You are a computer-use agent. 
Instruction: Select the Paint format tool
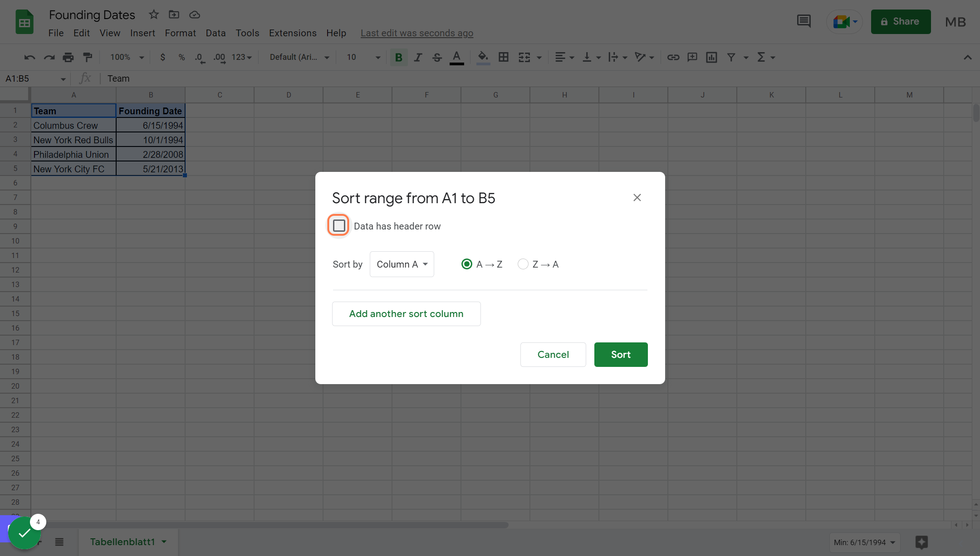[88, 57]
